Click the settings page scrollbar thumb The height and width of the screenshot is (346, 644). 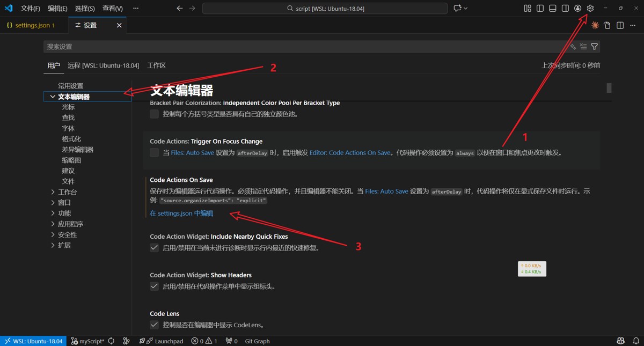(609, 88)
